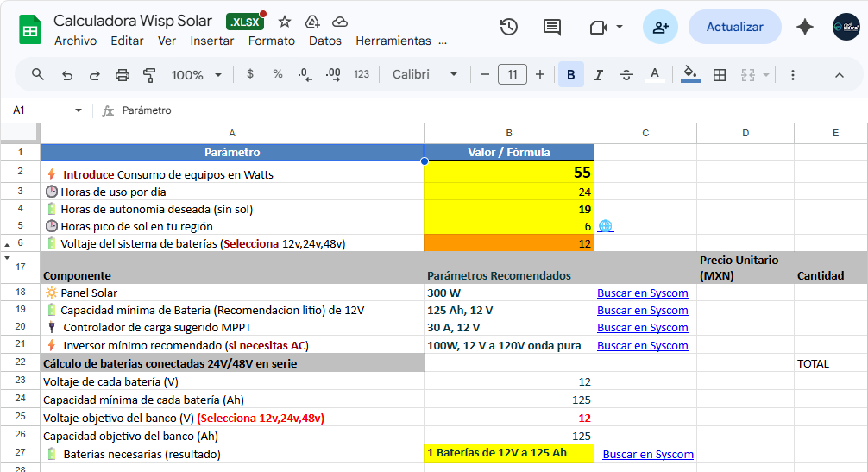Select the paint format tool
The image size is (868, 472).
[149, 75]
